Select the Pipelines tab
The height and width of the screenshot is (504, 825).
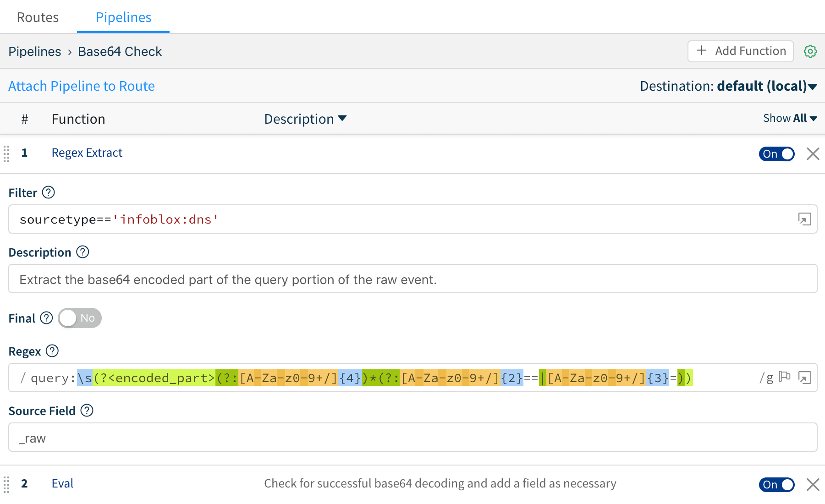pos(123,17)
